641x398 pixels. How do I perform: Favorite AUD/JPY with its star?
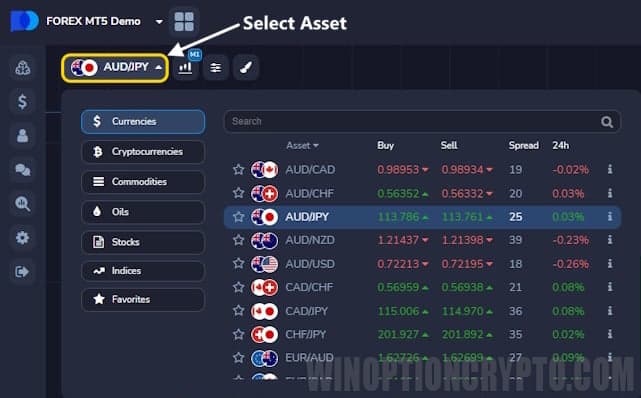[x=238, y=217]
